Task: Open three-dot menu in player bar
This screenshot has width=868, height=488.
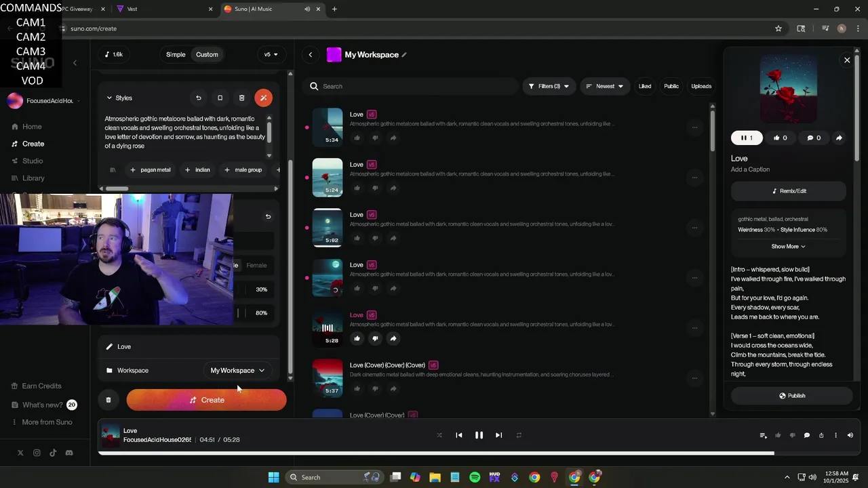Action: (x=835, y=435)
